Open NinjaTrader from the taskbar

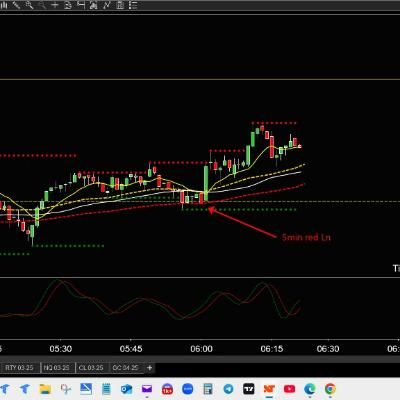click(269, 389)
